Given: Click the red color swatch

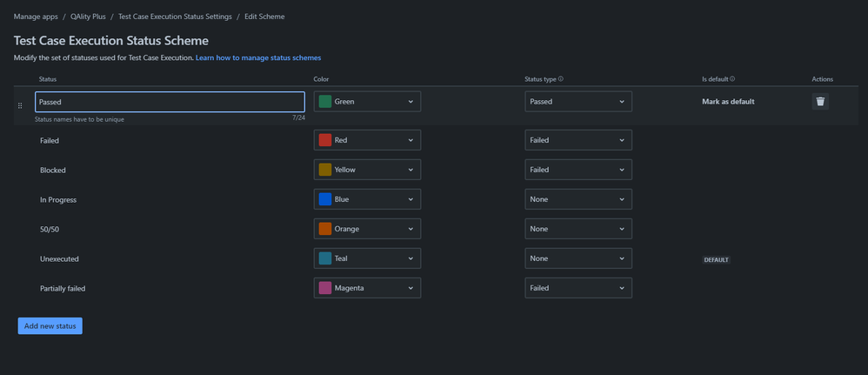Looking at the screenshot, I should (x=325, y=140).
